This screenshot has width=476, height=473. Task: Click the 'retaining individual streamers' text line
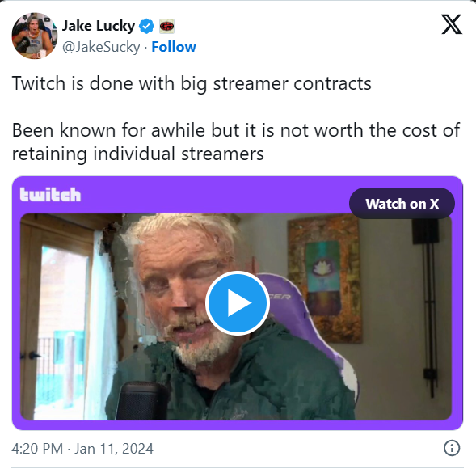[138, 154]
